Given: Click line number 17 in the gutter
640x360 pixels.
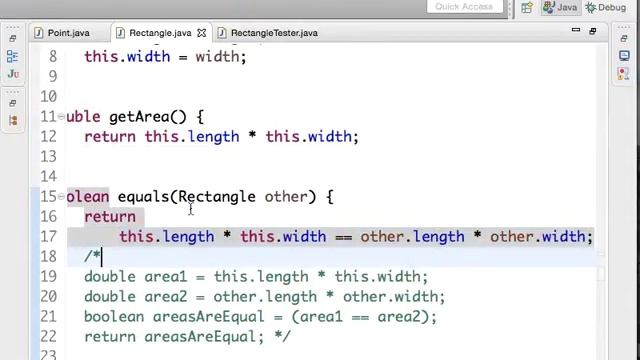Looking at the screenshot, I should 49,237.
